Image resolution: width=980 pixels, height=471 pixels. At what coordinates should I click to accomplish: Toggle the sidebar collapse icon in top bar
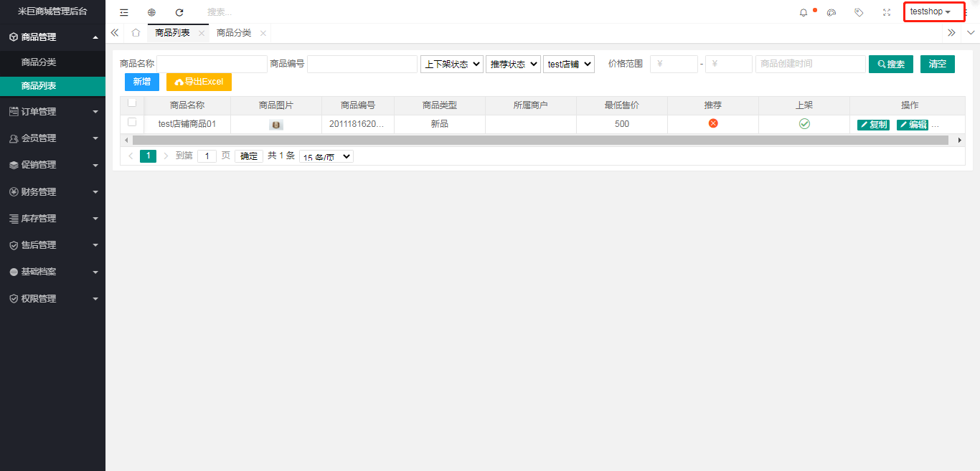tap(124, 12)
